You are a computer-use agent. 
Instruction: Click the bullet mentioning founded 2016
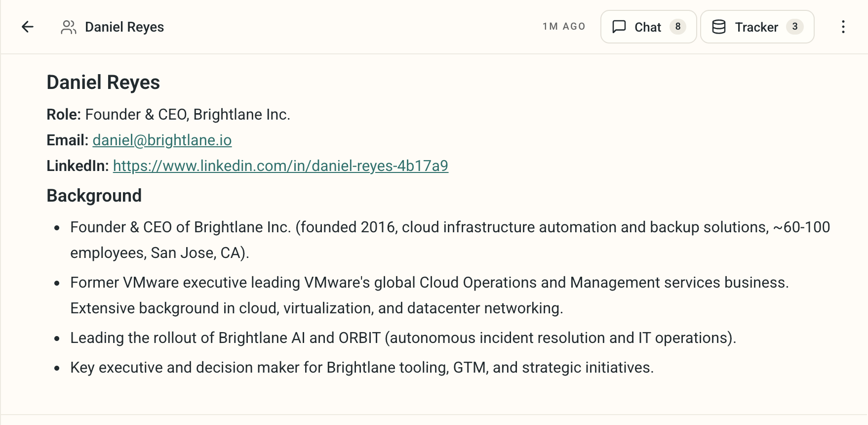click(x=450, y=240)
